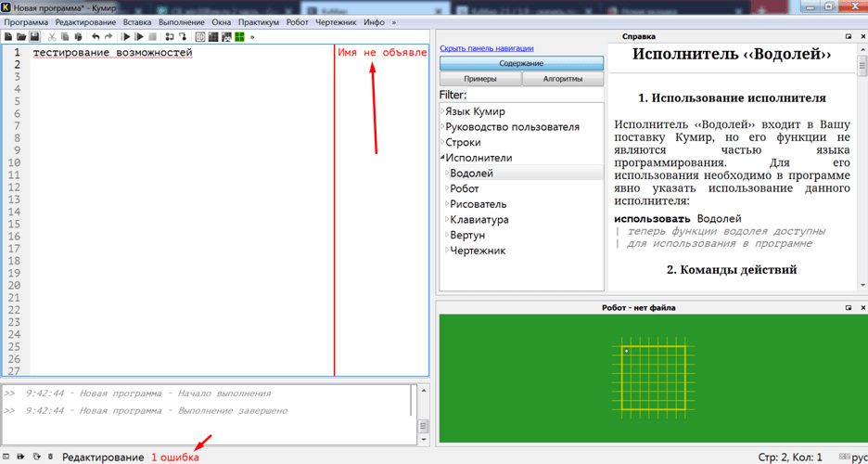Save the program with floppy disk icon
This screenshot has height=464, width=868.
[x=34, y=37]
